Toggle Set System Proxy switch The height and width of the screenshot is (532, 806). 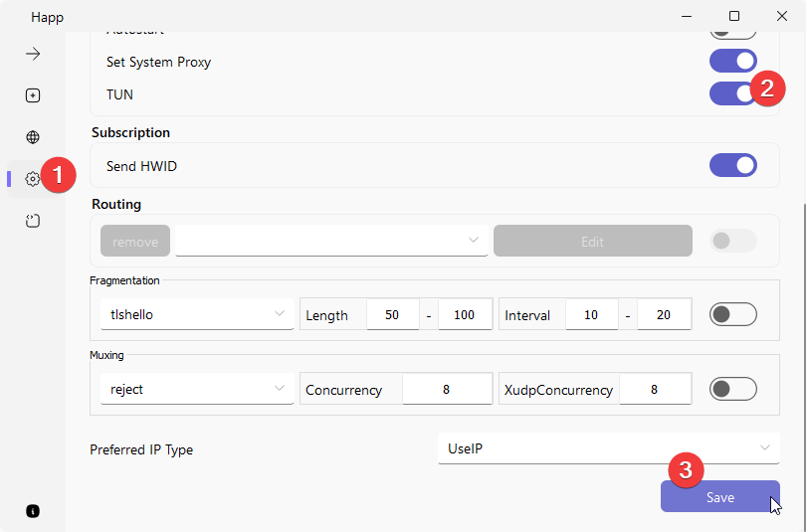[x=732, y=62]
